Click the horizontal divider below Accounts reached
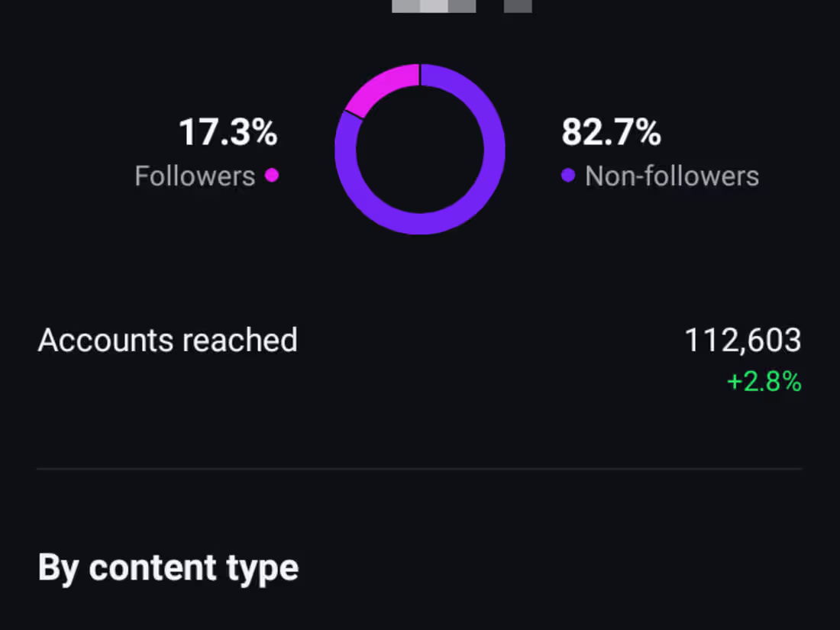This screenshot has height=630, width=840. [419, 468]
